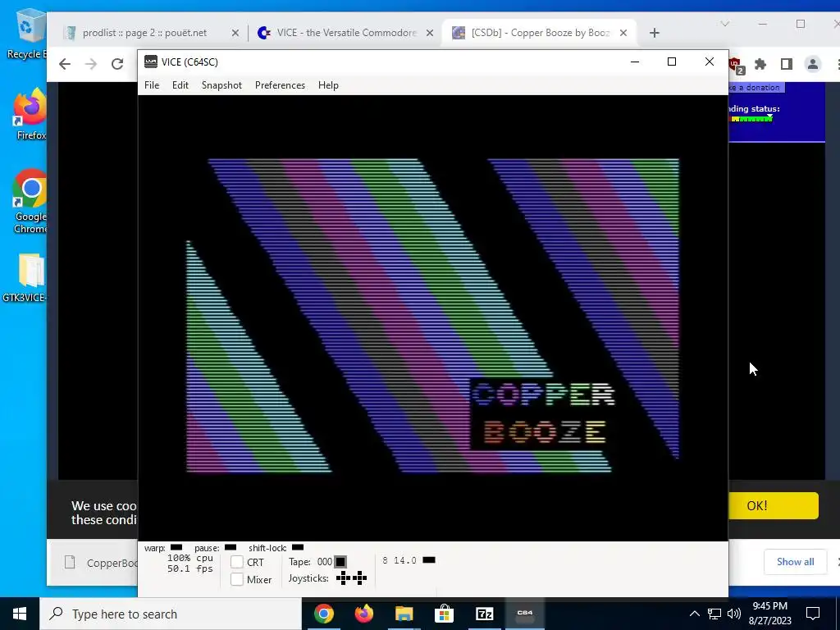
Task: Open the Recycle Bin desktop icon
Action: [x=27, y=33]
